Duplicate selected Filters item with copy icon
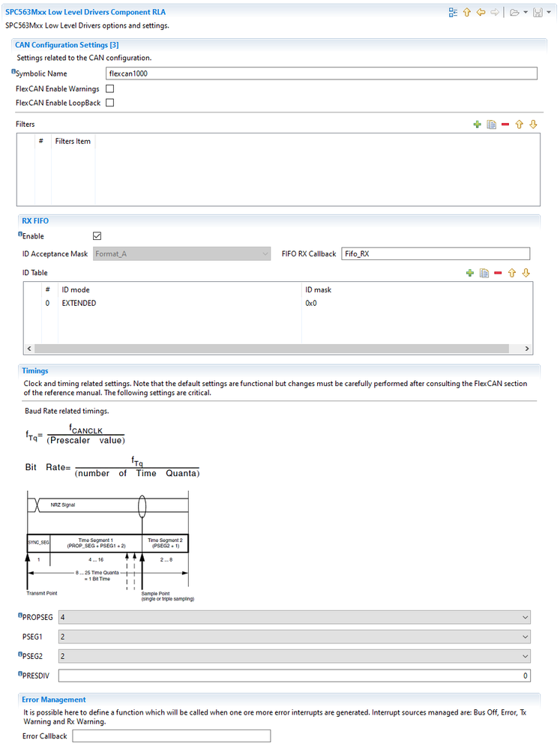 (491, 124)
